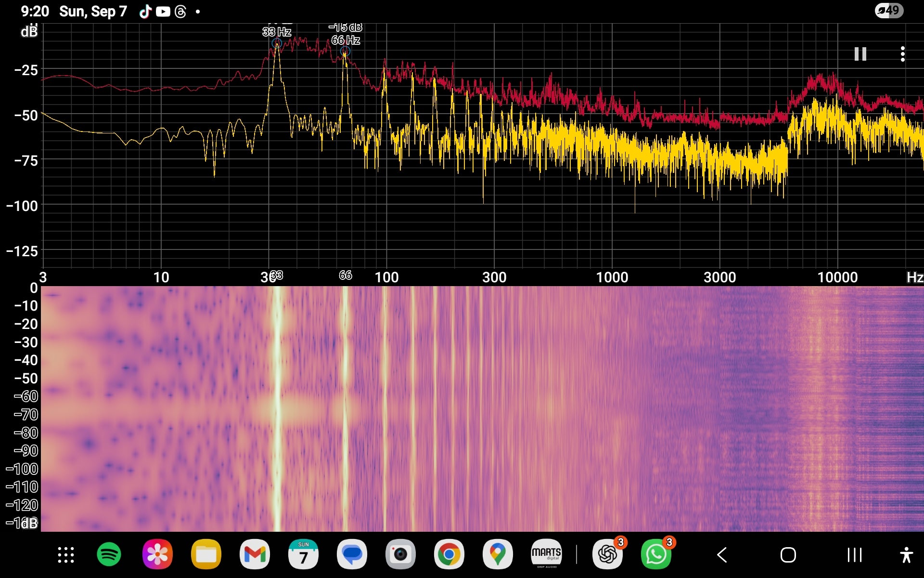The height and width of the screenshot is (578, 924).
Task: Open the Recents apps button
Action: (x=854, y=555)
